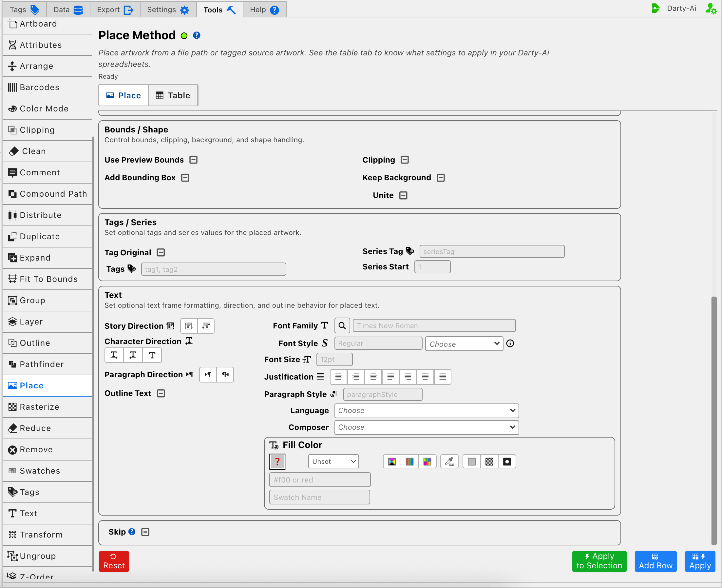Viewport: 722px width, 588px height.
Task: Pick fill color with the eyedropper icon
Action: 449,461
